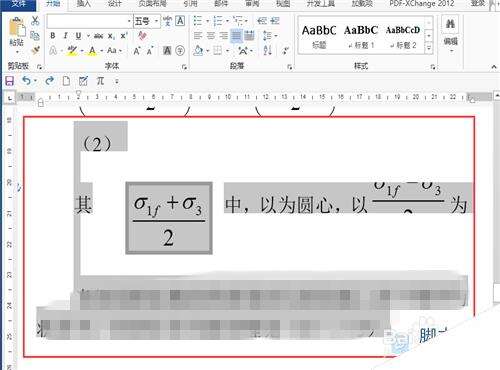Image resolution: width=500 pixels, height=370 pixels.
Task: Open the 文件 File tab
Action: click(19, 4)
